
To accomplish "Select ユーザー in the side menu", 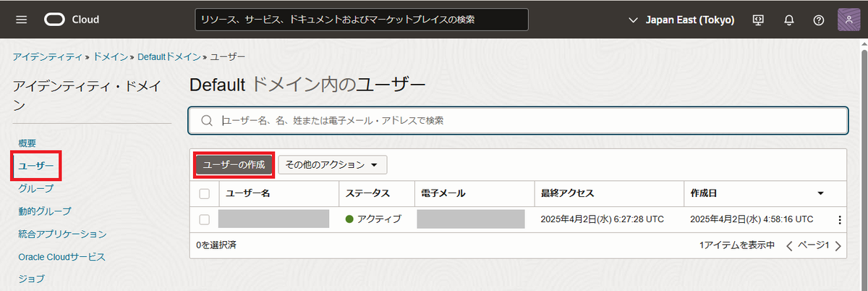I will (x=36, y=166).
